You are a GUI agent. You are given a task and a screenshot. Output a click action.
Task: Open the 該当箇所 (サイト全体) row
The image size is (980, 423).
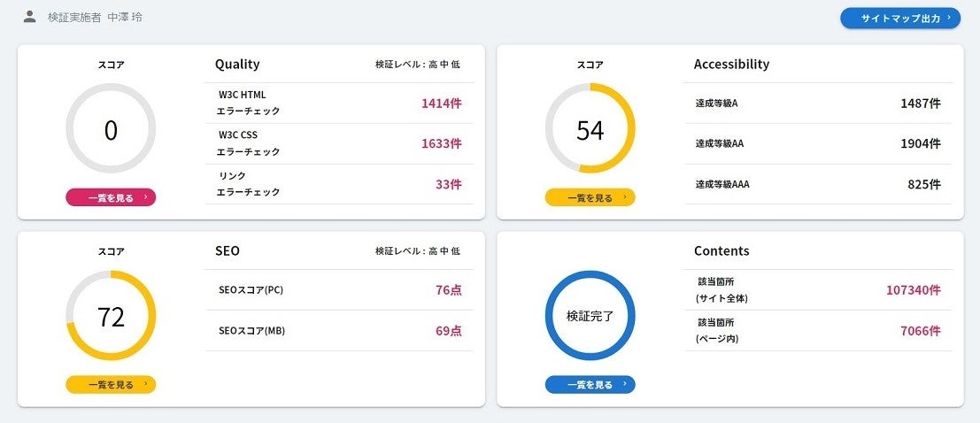818,289
